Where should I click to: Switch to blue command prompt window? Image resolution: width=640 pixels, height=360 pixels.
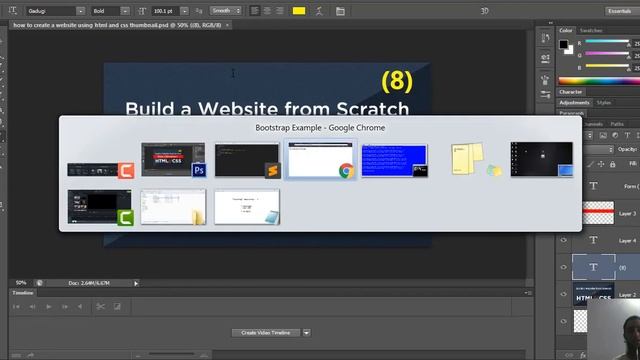pyautogui.click(x=395, y=160)
